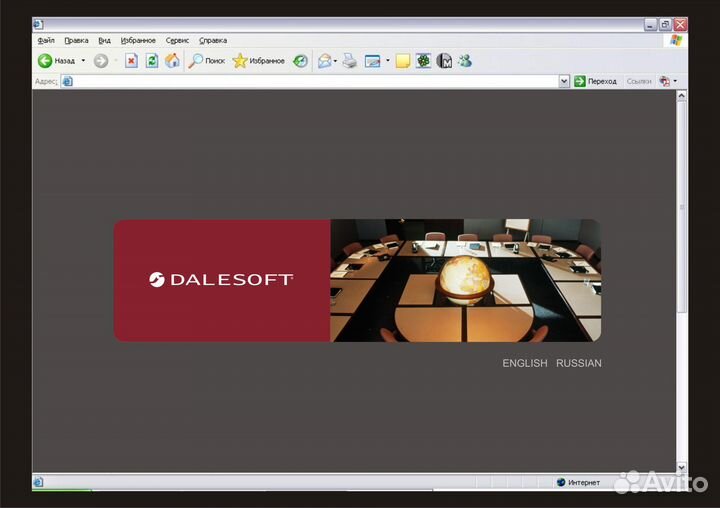Select the RUSSIAN language link
720x508 pixels.
pos(579,363)
